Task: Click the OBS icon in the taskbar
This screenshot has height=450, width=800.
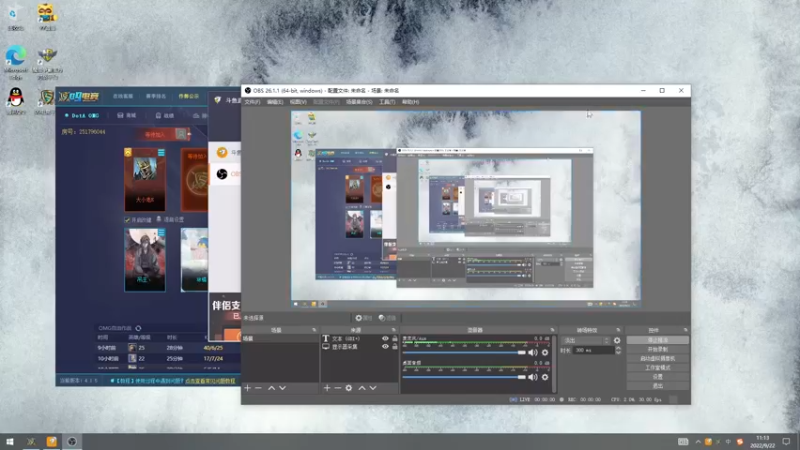Action: click(x=72, y=442)
